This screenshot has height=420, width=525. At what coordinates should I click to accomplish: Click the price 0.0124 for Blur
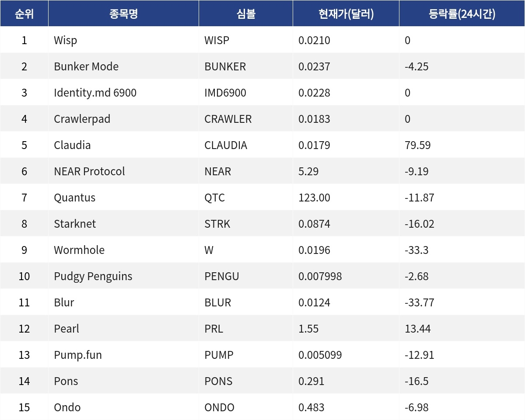pos(314,302)
